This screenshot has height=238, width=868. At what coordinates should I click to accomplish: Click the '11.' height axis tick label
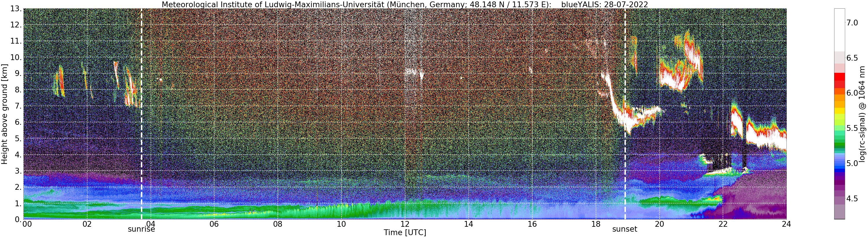point(16,41)
